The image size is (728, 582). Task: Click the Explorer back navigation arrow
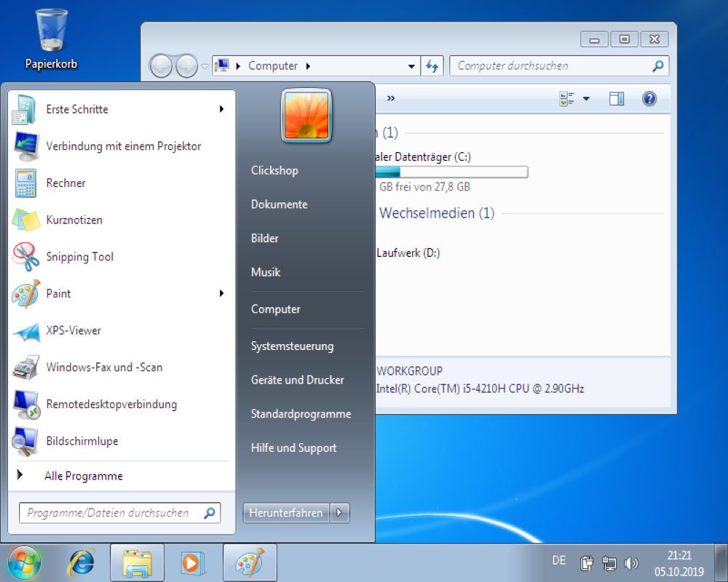[x=161, y=66]
